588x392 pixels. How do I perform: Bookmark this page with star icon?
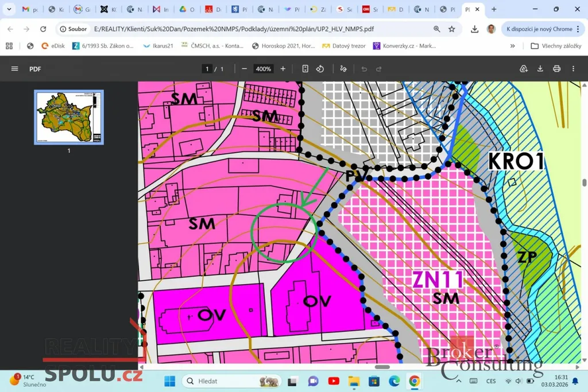452,29
